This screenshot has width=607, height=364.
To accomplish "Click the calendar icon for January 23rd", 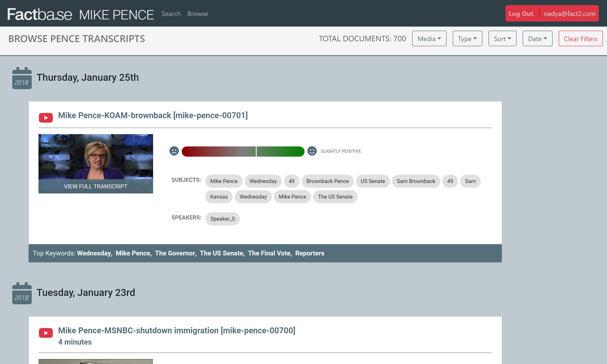I will coord(22,293).
